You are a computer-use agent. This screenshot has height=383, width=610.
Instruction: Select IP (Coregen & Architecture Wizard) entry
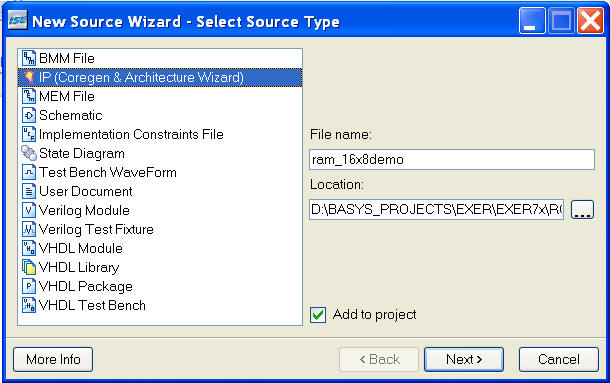tap(160, 77)
